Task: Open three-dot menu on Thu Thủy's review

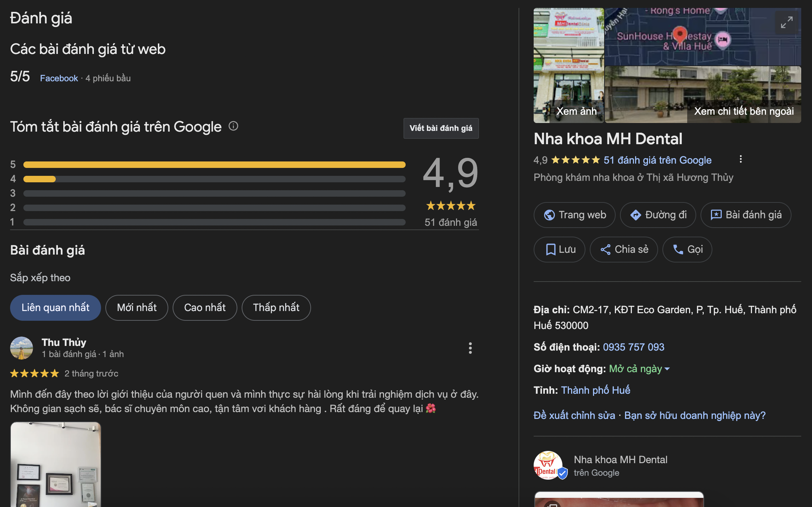Action: tap(470, 348)
